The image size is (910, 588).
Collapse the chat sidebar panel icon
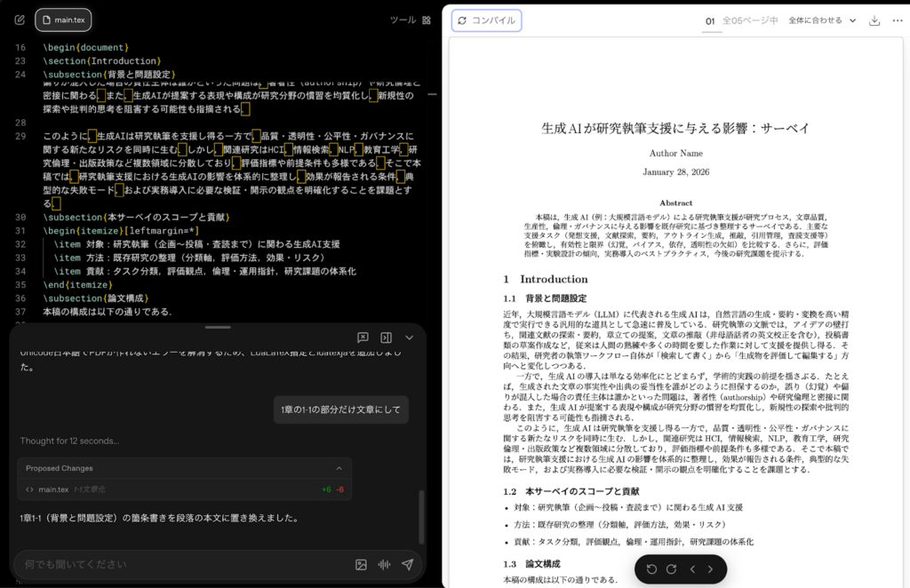[386, 338]
